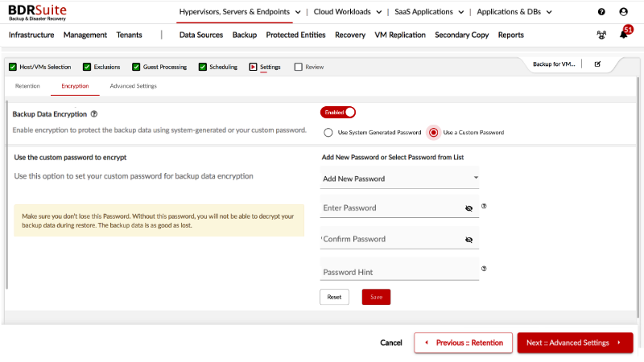Click the icon left of the notifications bell
Viewport: 644px width, 362px height.
click(601, 35)
